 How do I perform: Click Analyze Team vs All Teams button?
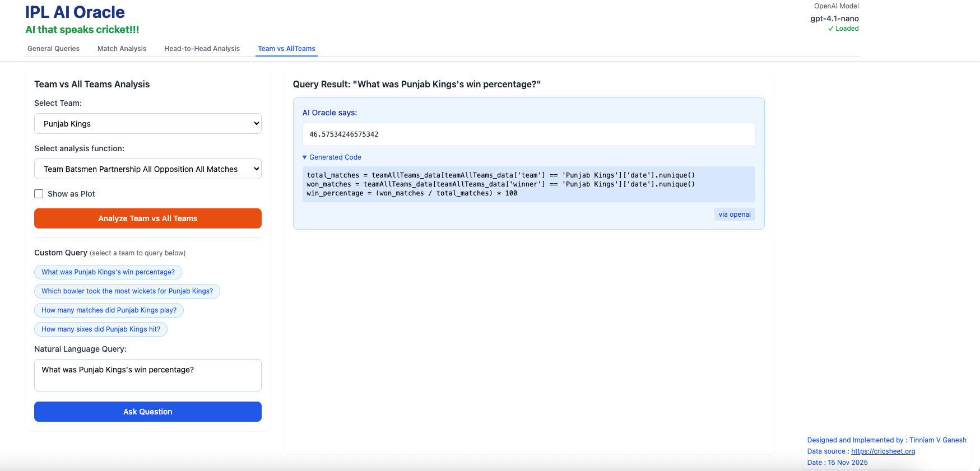click(x=148, y=218)
